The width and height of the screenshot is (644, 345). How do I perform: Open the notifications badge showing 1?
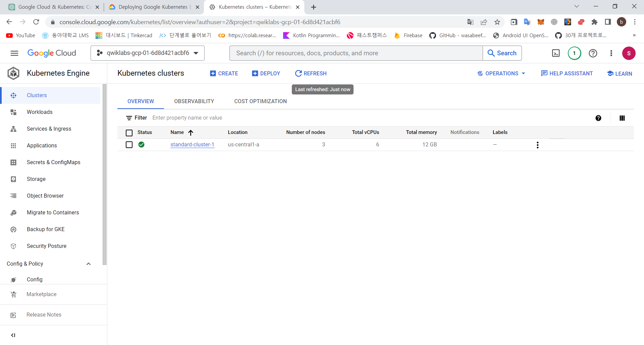pos(574,53)
